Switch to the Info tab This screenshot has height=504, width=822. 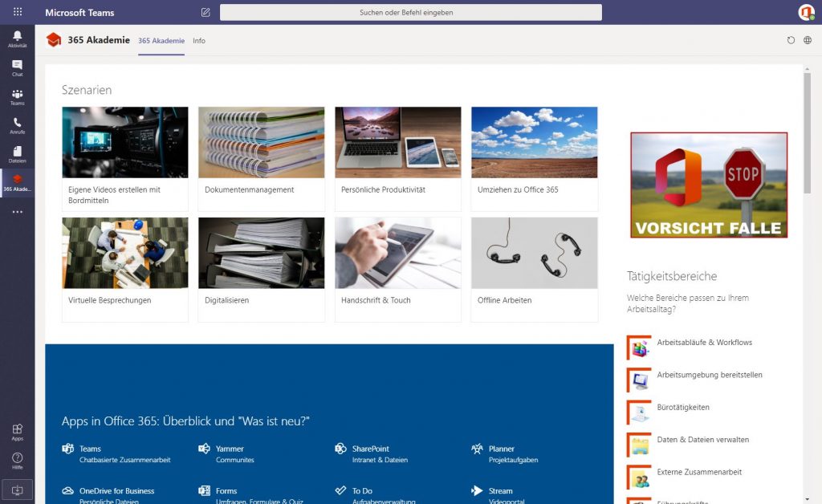(199, 41)
